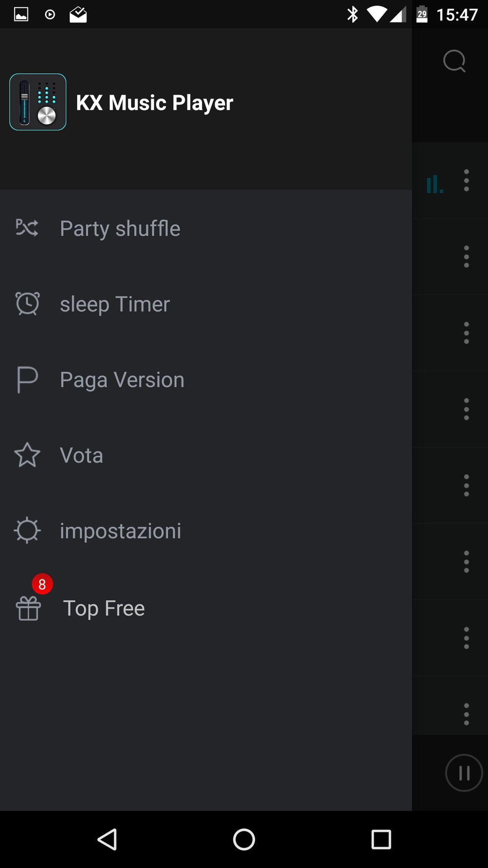Viewport: 488px width, 868px height.
Task: Open the Top Free offers entry
Action: pos(104,608)
